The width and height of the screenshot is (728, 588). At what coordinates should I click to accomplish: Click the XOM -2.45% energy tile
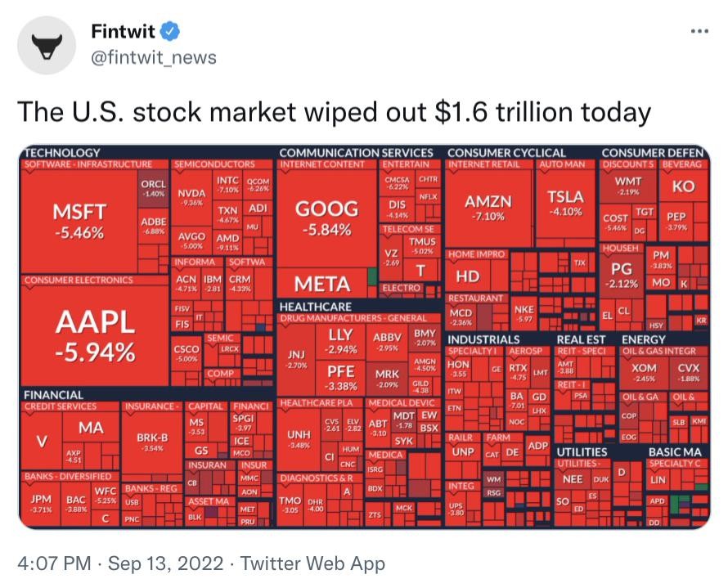[x=644, y=373]
